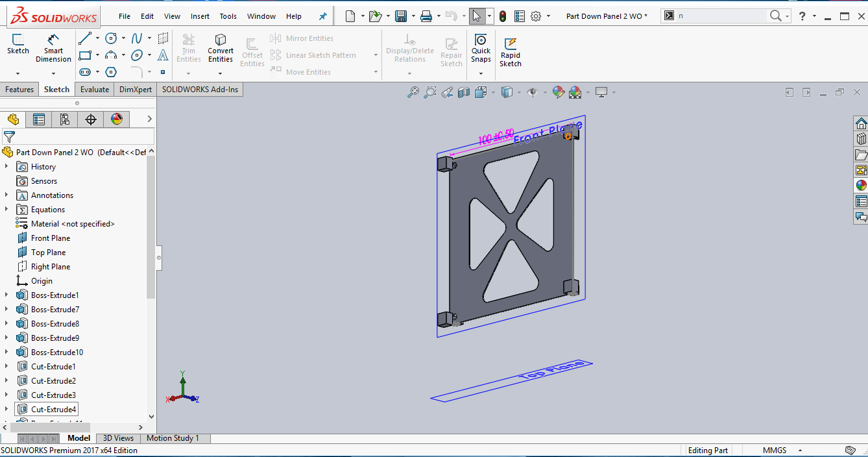This screenshot has width=868, height=457.
Task: Select the Straight Slot tool
Action: (x=85, y=72)
